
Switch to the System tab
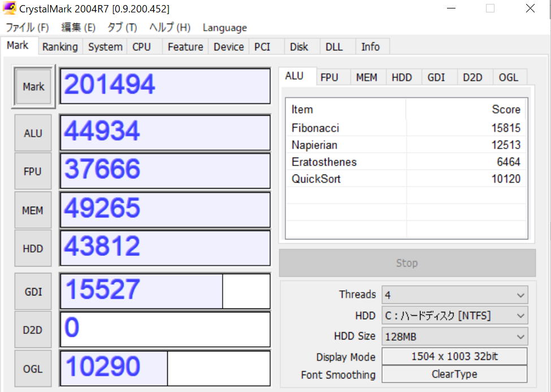pyautogui.click(x=105, y=47)
